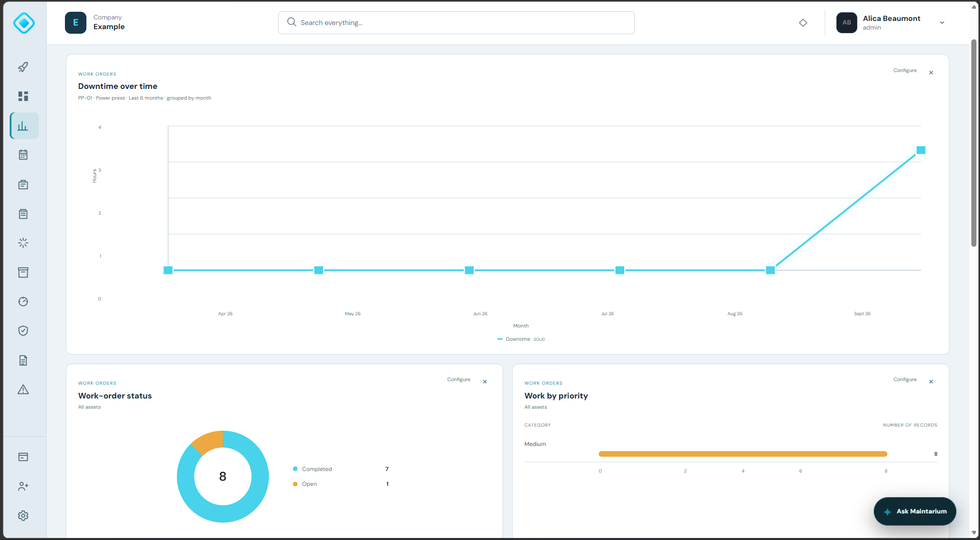Close the Work-order status widget
This screenshot has width=980, height=540.
[x=485, y=382]
